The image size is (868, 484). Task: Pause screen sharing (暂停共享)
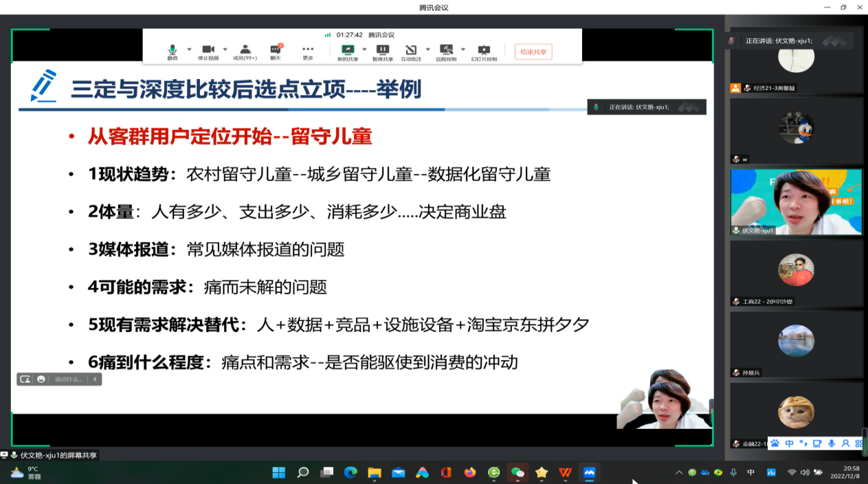tap(383, 52)
